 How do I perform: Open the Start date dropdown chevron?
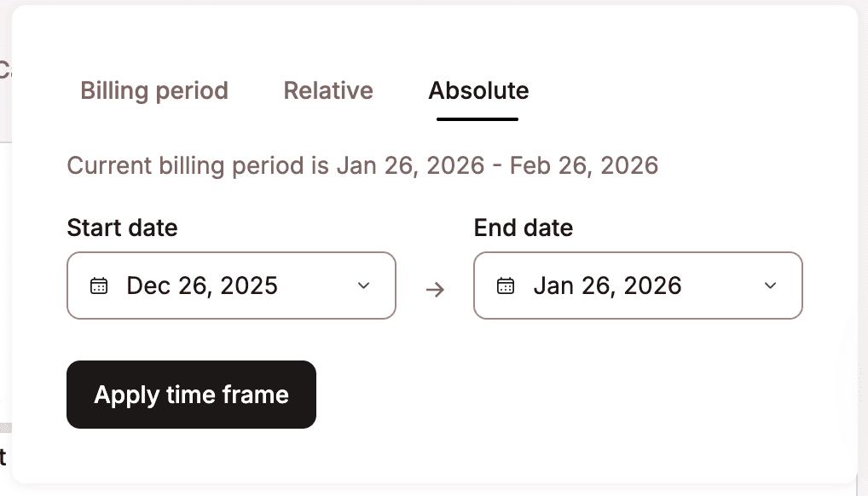tap(364, 285)
